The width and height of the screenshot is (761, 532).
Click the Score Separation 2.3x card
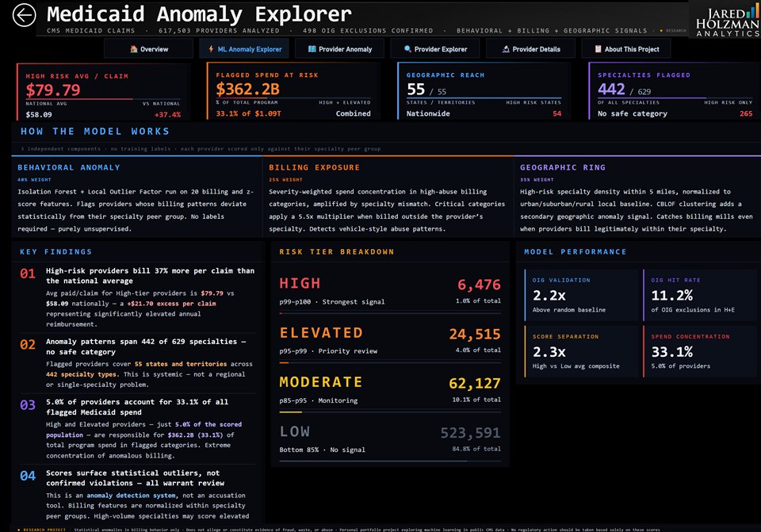(581, 351)
